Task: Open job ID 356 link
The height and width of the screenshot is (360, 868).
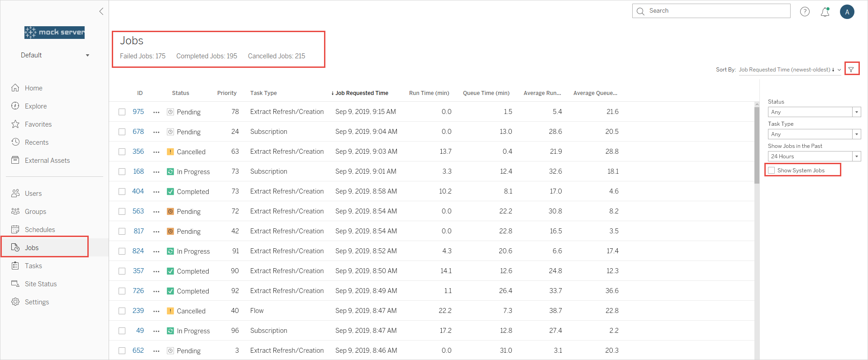Action: point(138,152)
